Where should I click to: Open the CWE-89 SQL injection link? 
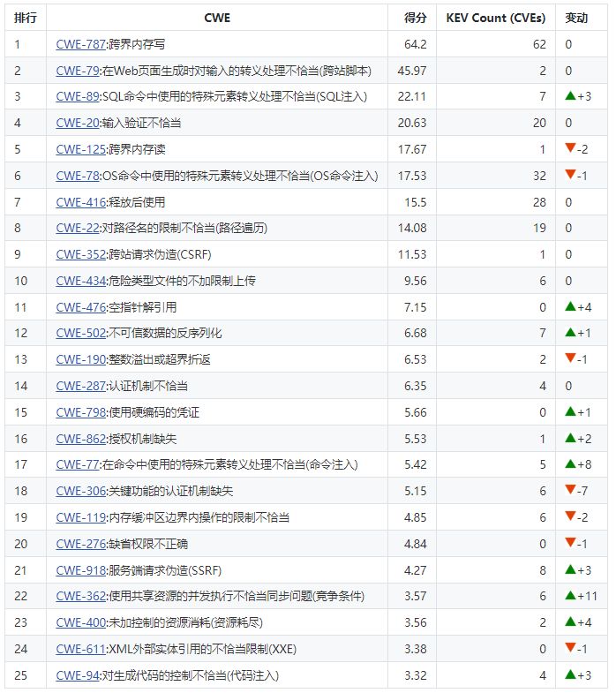click(x=78, y=97)
